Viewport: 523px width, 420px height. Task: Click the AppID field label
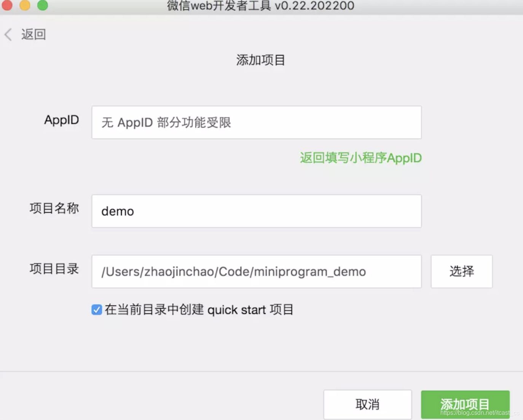coord(62,120)
